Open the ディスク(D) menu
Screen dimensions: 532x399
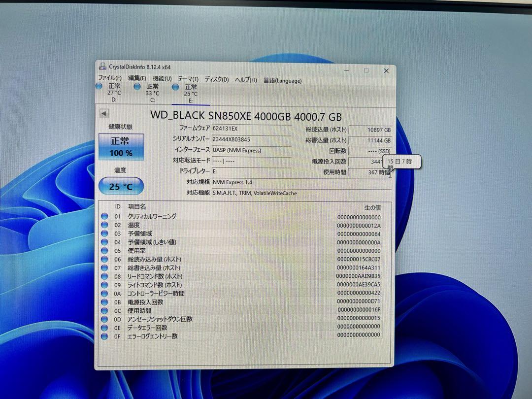pos(216,79)
